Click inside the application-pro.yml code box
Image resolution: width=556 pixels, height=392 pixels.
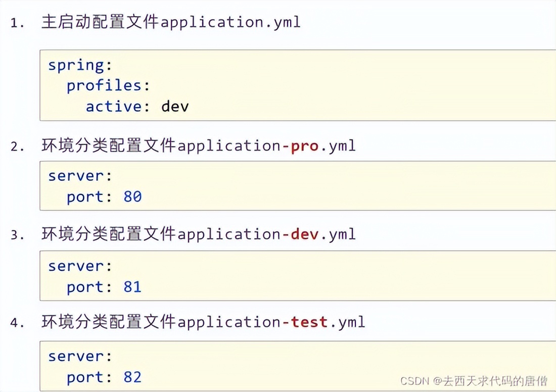pyautogui.click(x=278, y=186)
